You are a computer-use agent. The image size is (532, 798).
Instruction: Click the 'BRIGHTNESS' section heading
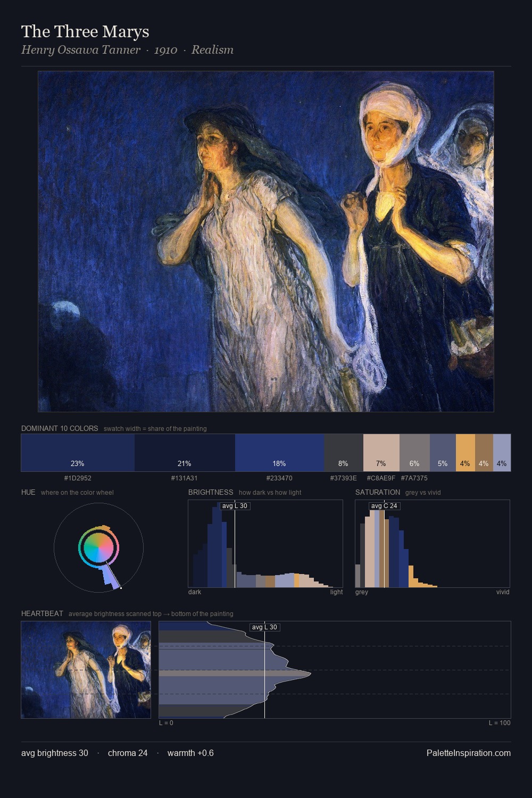[x=211, y=493]
